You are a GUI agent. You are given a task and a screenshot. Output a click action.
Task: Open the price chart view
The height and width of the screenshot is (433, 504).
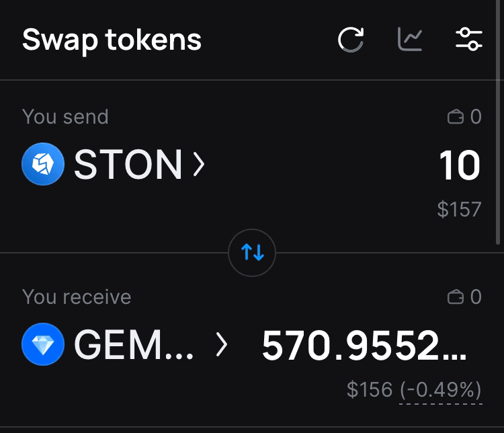click(x=410, y=40)
